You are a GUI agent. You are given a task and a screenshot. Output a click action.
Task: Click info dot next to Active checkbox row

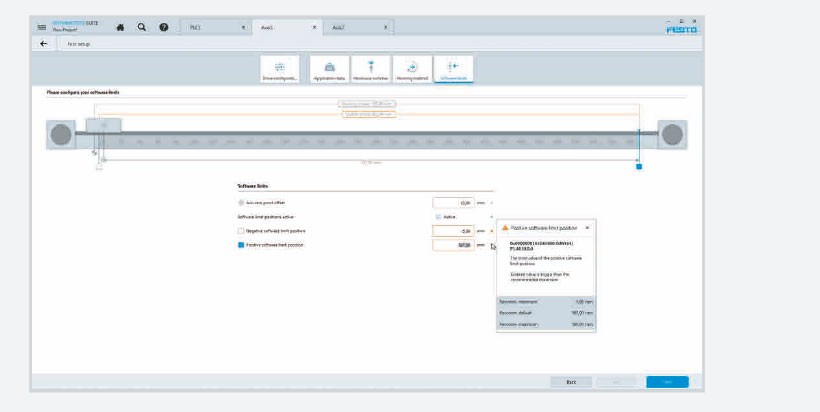point(492,216)
